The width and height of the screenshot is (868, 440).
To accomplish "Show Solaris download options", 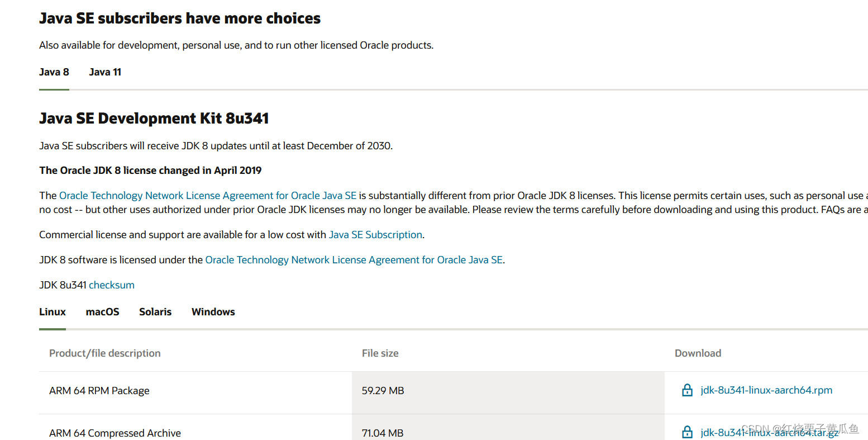I will (x=155, y=312).
